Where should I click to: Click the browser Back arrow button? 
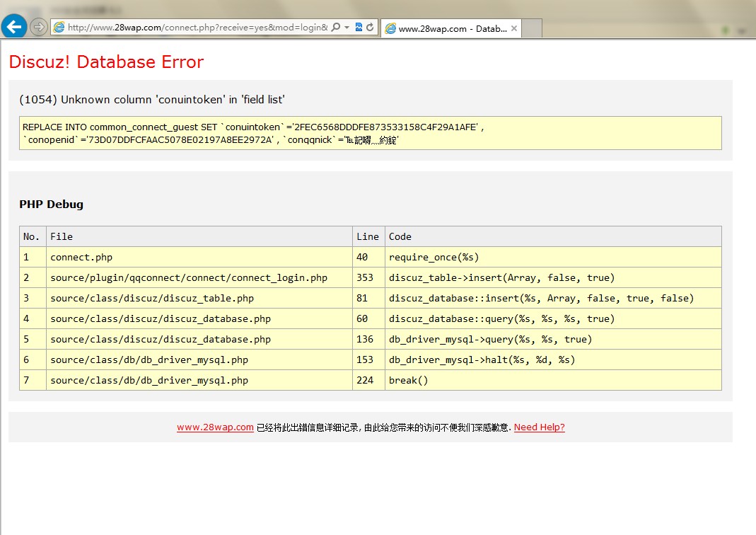(x=14, y=27)
